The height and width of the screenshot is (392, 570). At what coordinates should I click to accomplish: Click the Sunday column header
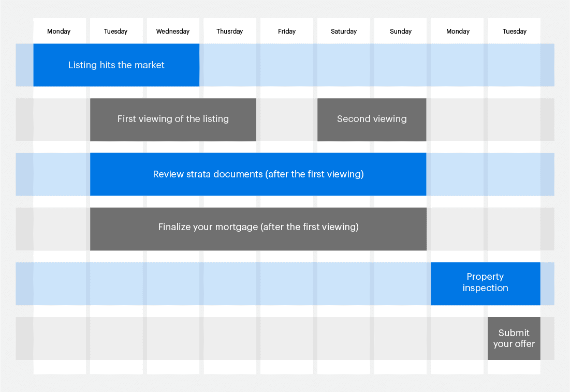tap(401, 31)
